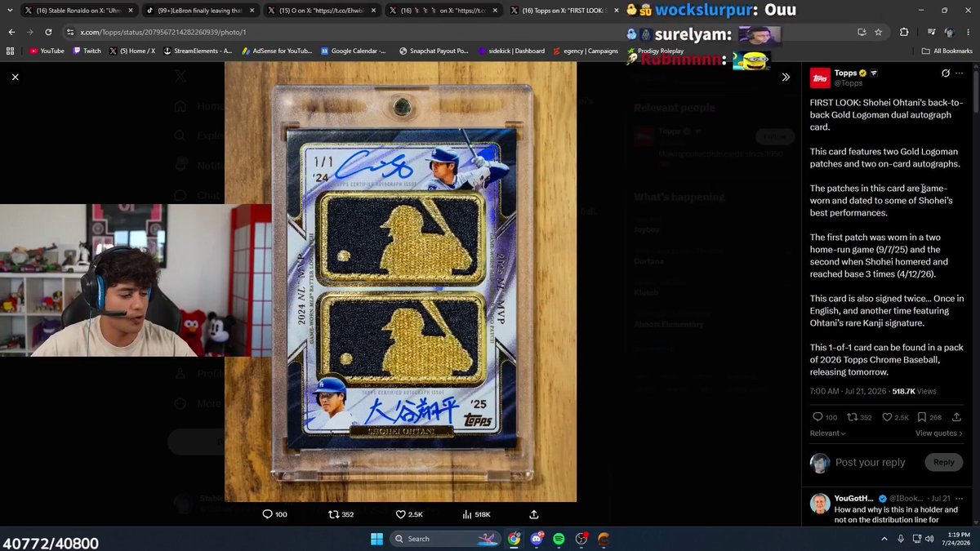This screenshot has width=980, height=551.
Task: Click the Reply button
Action: (943, 462)
